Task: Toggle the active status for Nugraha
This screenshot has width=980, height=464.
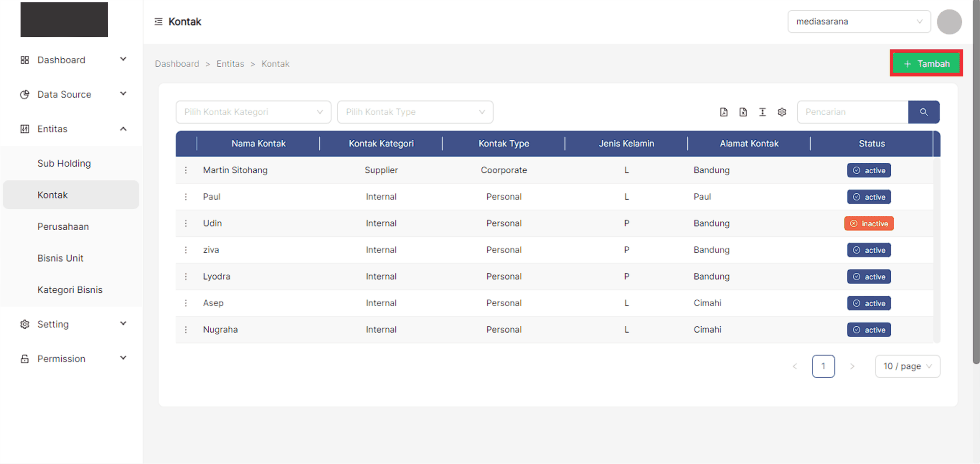Action: (869, 330)
